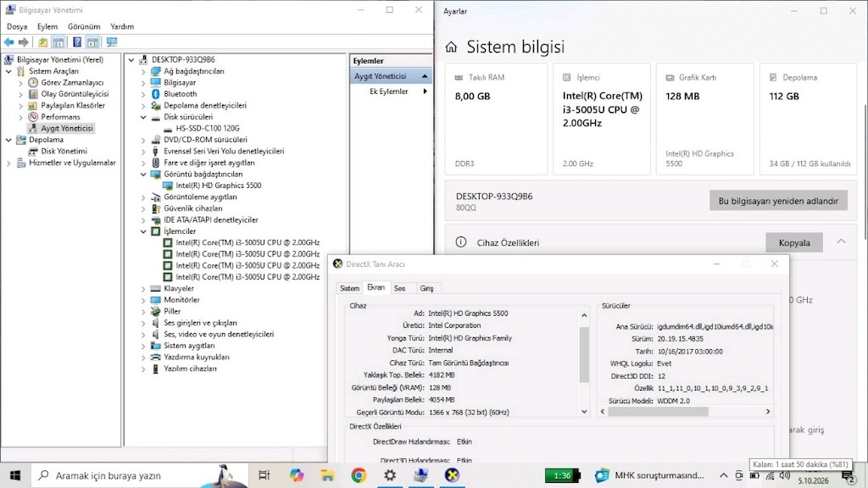868x488 pixels.
Task: Click the DirectX diagnostic taskbar icon
Action: coord(452,475)
